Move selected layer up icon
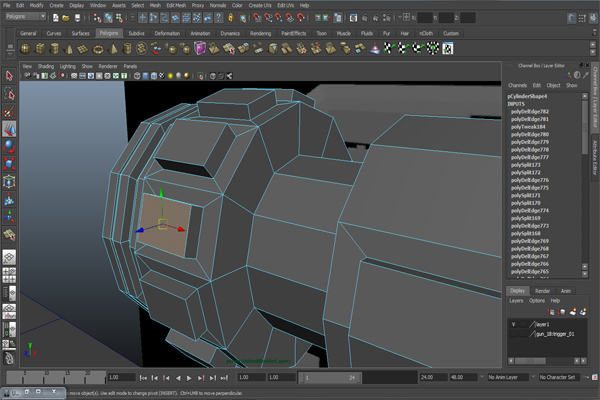The height and width of the screenshot is (400, 600). [x=551, y=312]
